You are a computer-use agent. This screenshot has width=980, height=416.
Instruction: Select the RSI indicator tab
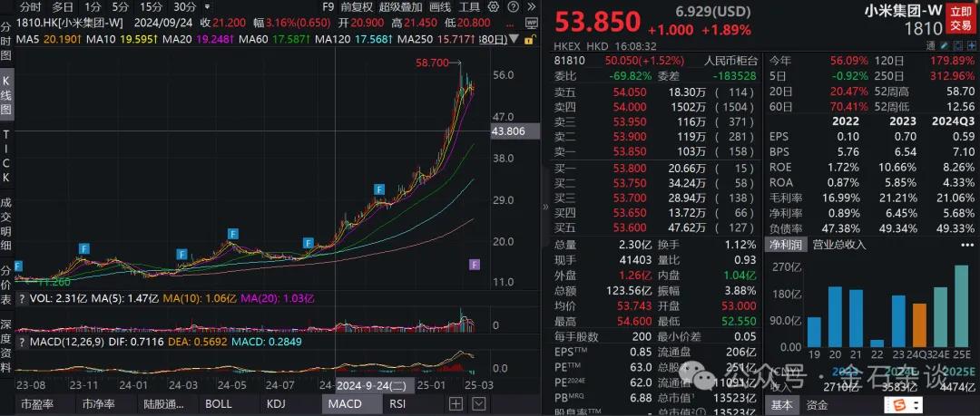pos(397,403)
